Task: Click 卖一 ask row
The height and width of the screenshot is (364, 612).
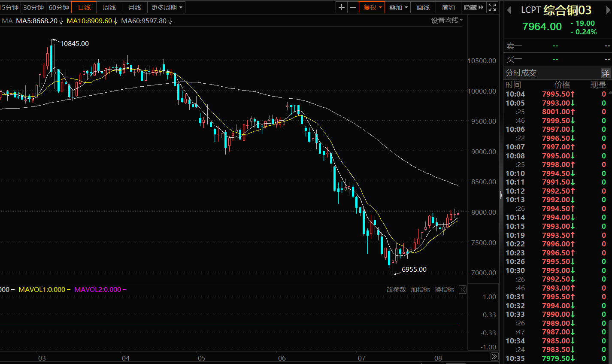Action: [x=557, y=46]
